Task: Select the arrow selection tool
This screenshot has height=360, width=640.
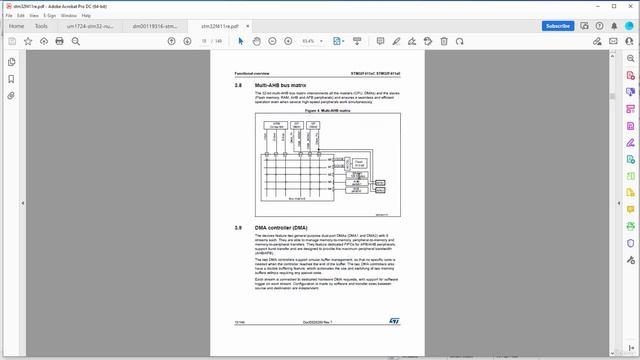Action: tap(241, 41)
